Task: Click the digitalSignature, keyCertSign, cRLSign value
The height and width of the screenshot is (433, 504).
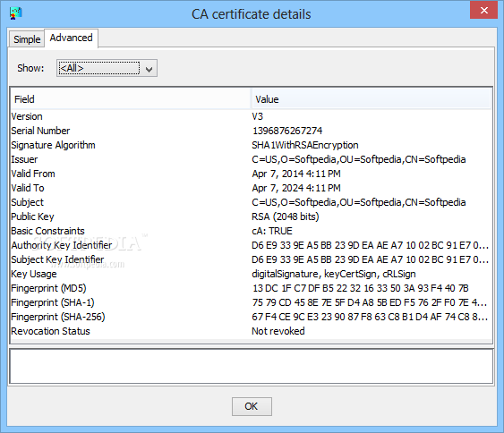Action: pos(334,274)
